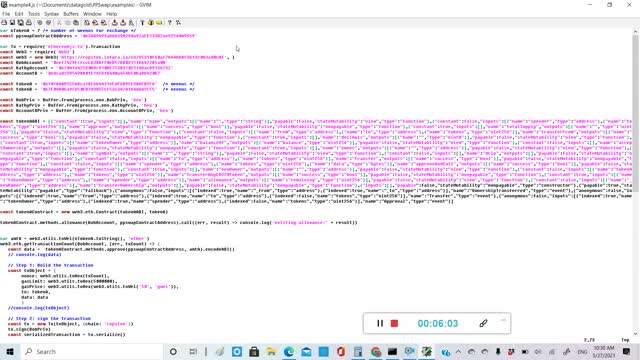Click the ENG language indicator

point(582,351)
